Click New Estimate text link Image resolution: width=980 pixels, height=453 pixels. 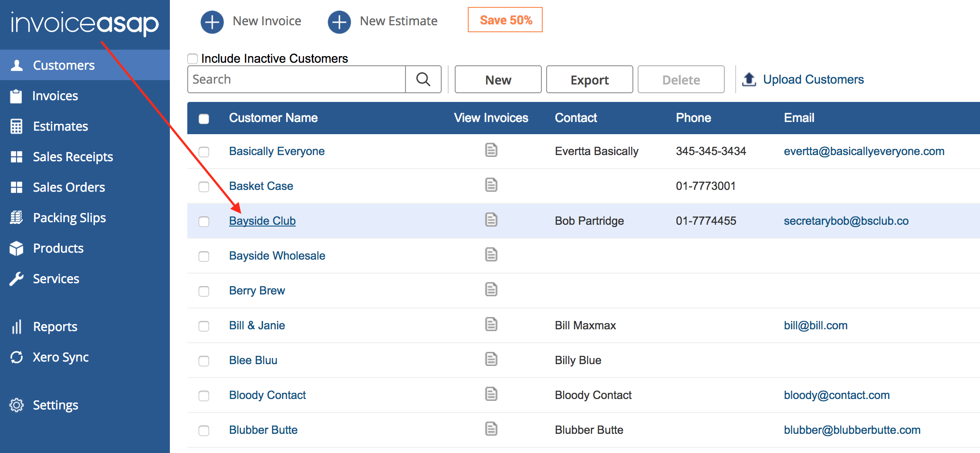[399, 21]
